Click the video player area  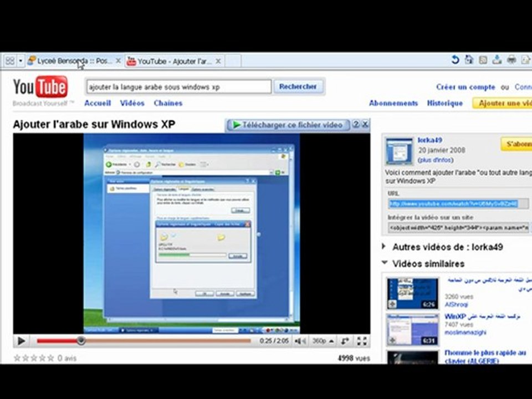pos(192,233)
